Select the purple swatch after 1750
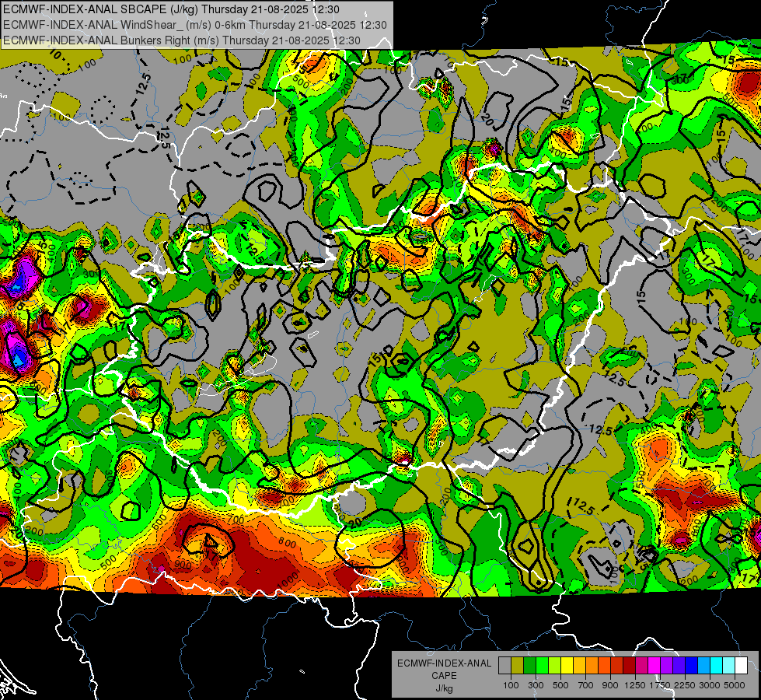This screenshot has width=761, height=700. [666, 666]
